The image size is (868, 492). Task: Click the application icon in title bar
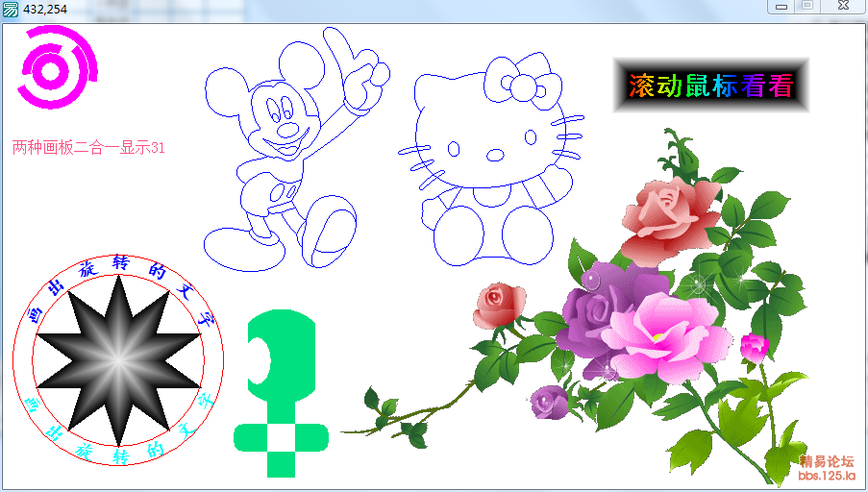tap(11, 9)
